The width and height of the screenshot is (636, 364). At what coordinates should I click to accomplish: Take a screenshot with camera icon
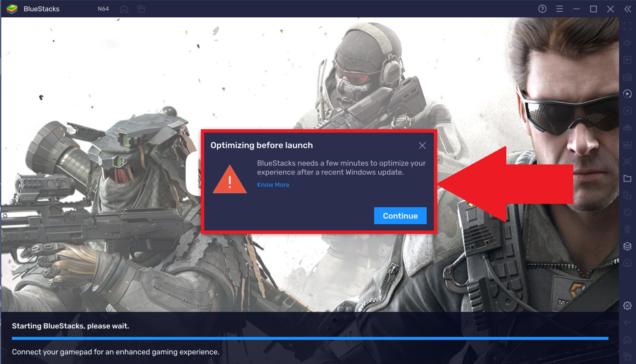628,161
